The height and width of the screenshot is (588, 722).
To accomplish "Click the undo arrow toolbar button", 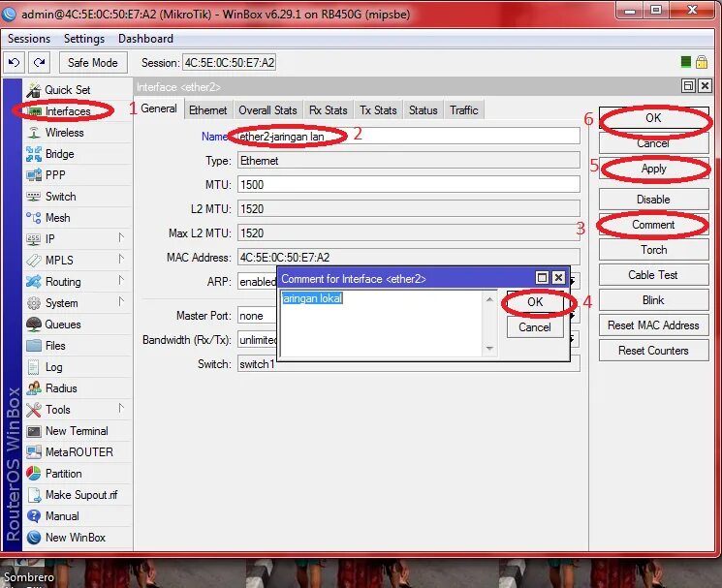I will [x=14, y=62].
